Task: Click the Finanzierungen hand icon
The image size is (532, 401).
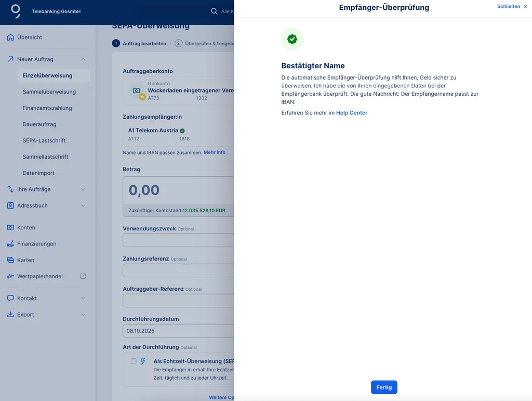Action: point(10,244)
